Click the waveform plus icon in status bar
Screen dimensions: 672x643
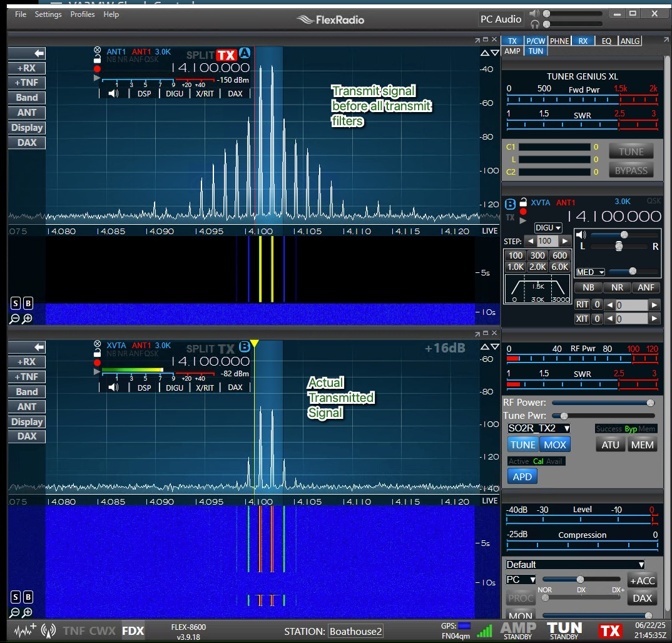25,630
